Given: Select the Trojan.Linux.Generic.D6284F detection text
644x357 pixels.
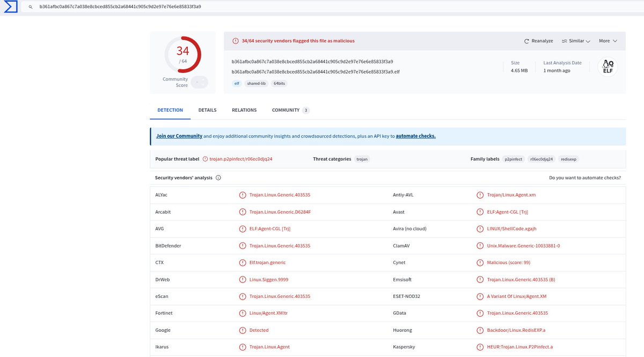Looking at the screenshot, I should (280, 212).
